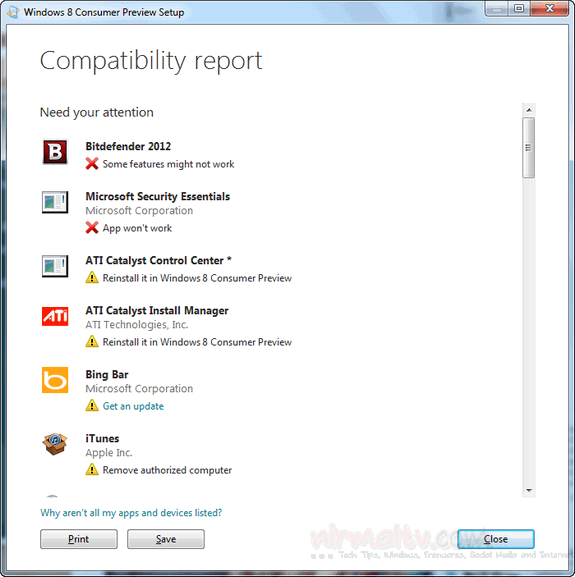
Task: Click the Apple Inc. publisher text
Action: 109,453
